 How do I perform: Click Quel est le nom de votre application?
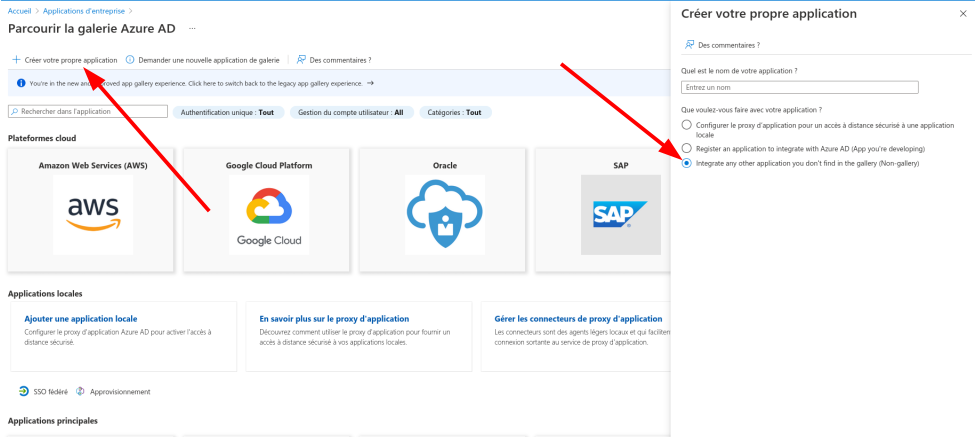(x=740, y=71)
